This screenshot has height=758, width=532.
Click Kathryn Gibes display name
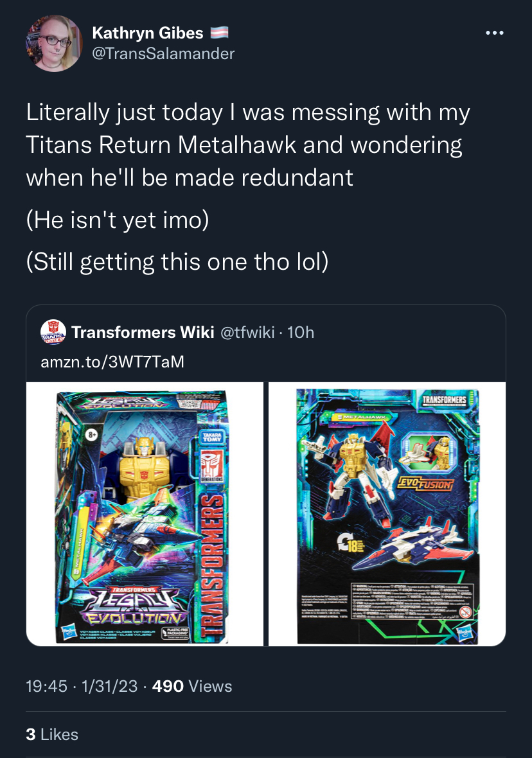148,33
